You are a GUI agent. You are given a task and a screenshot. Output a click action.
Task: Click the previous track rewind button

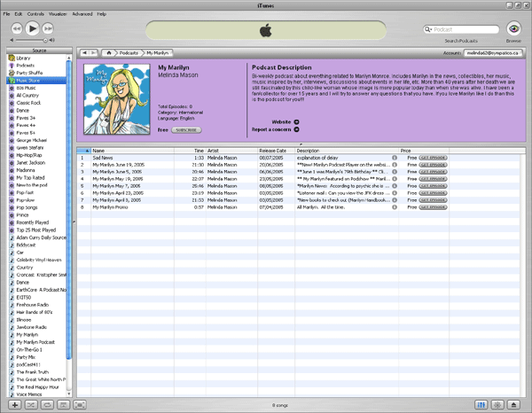click(x=17, y=28)
